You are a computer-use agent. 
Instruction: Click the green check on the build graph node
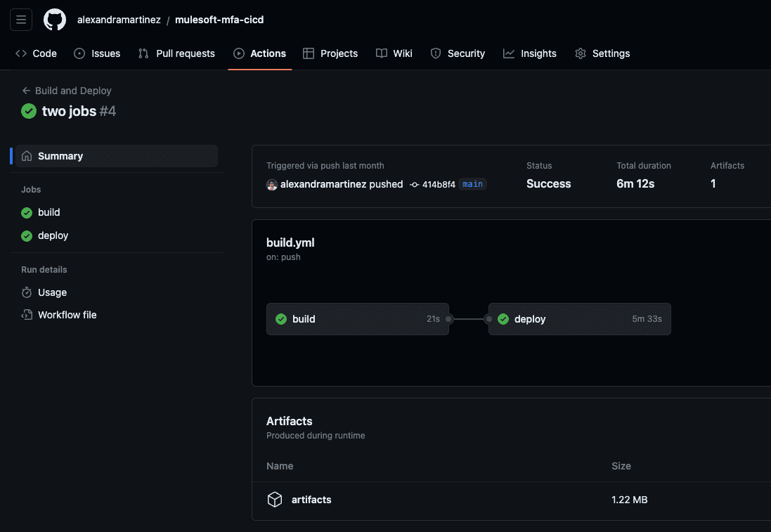point(281,319)
